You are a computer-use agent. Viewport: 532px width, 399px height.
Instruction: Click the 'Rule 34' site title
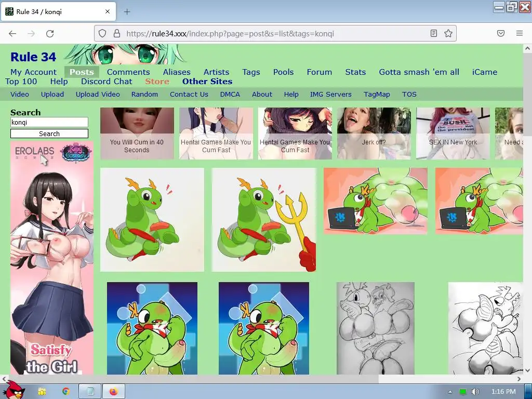(x=33, y=57)
